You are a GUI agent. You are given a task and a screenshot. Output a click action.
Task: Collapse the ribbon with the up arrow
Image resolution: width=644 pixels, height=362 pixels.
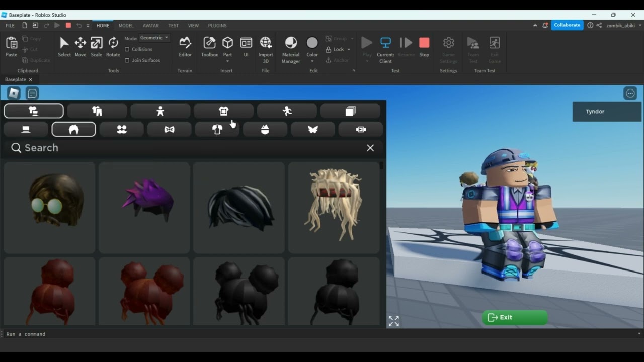tap(535, 25)
